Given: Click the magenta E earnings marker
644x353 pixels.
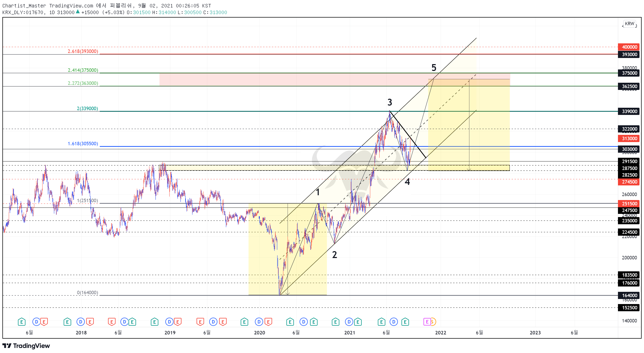Looking at the screenshot, I should [x=427, y=322].
